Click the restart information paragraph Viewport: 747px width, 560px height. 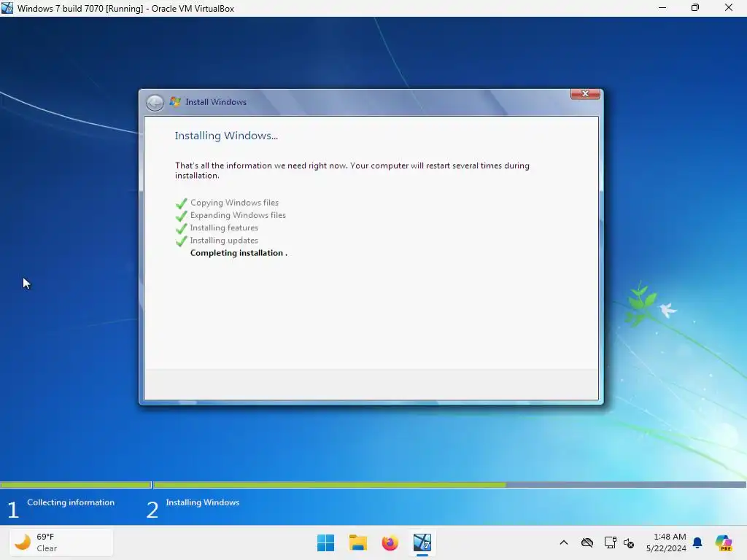(x=352, y=171)
